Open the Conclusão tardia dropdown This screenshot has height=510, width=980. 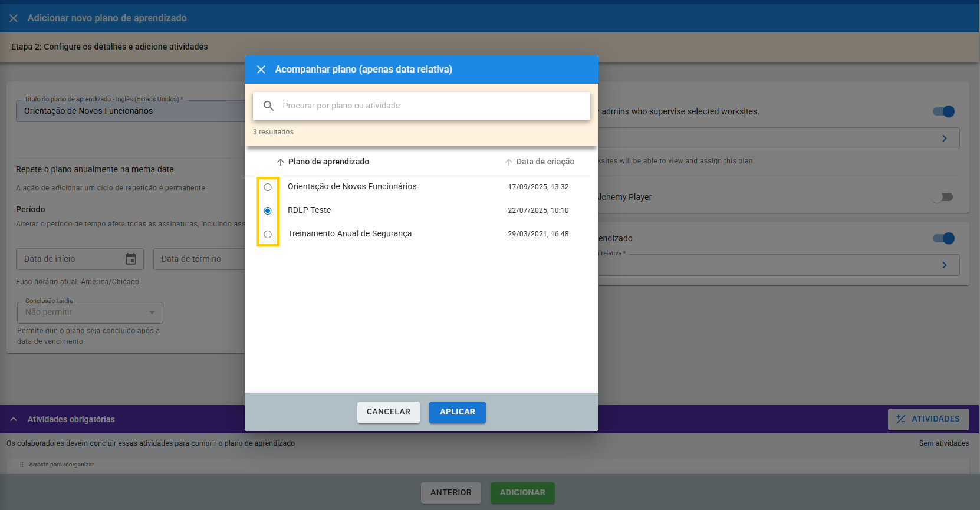[90, 312]
